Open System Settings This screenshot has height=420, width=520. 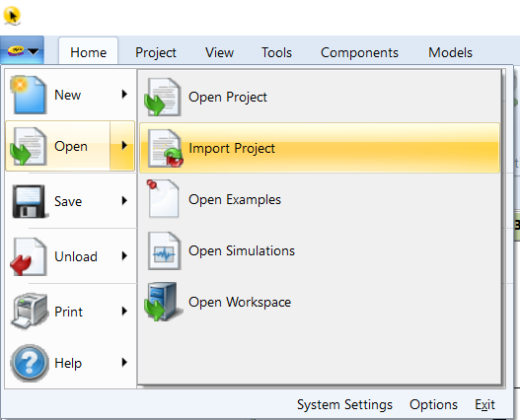(x=344, y=405)
